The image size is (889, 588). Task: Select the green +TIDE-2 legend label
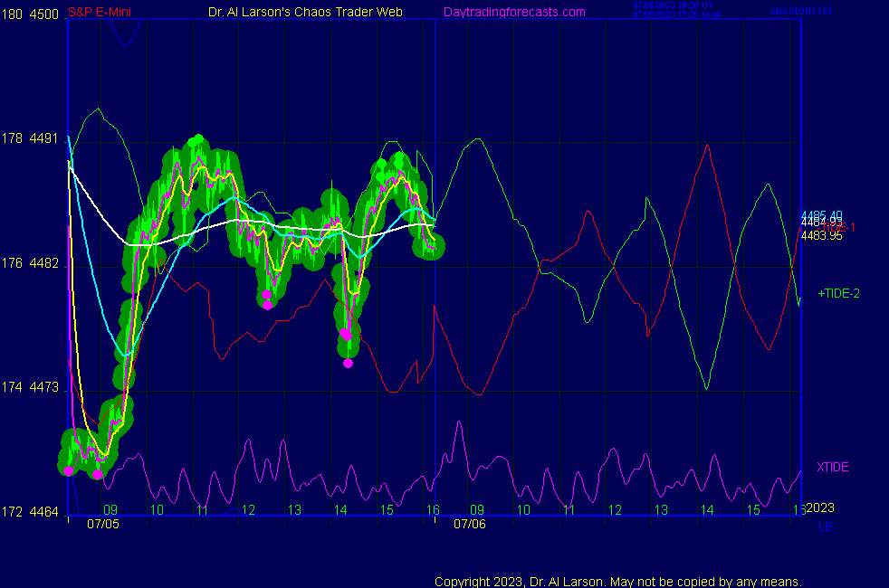tap(838, 293)
